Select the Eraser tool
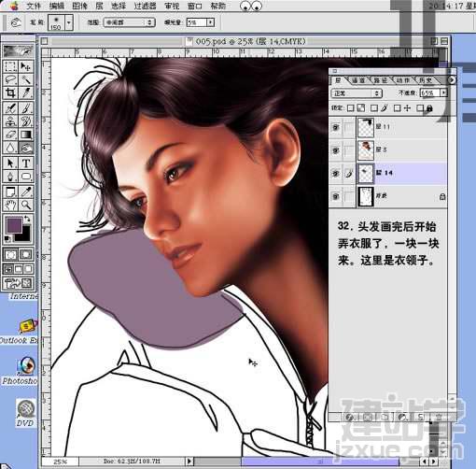476x469 pixels. 10,135
